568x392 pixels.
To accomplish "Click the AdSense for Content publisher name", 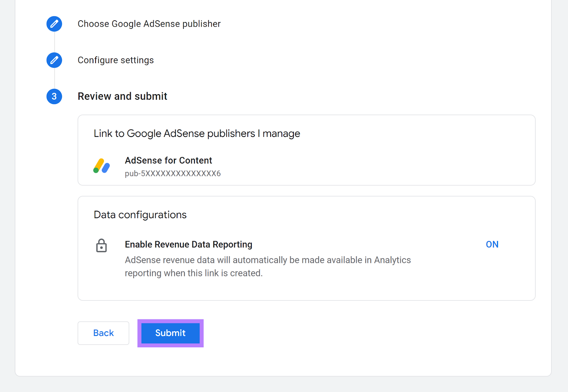I will [x=168, y=160].
